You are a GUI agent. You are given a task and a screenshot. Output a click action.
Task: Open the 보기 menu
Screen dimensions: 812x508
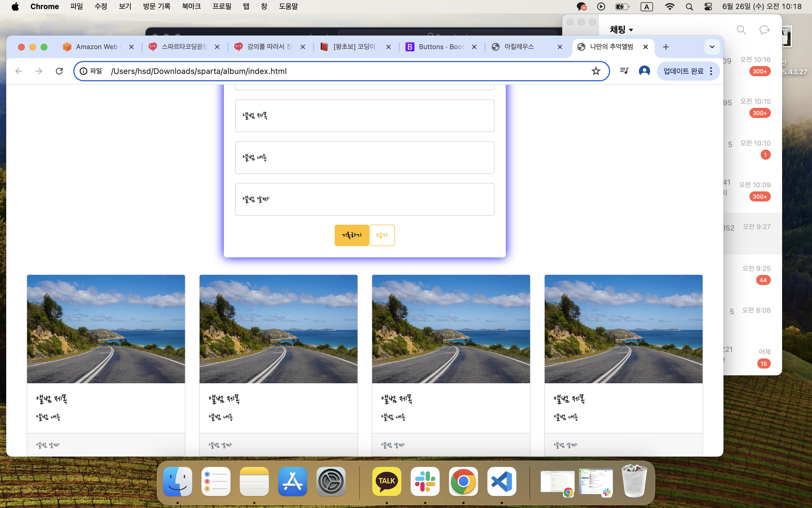click(x=125, y=7)
